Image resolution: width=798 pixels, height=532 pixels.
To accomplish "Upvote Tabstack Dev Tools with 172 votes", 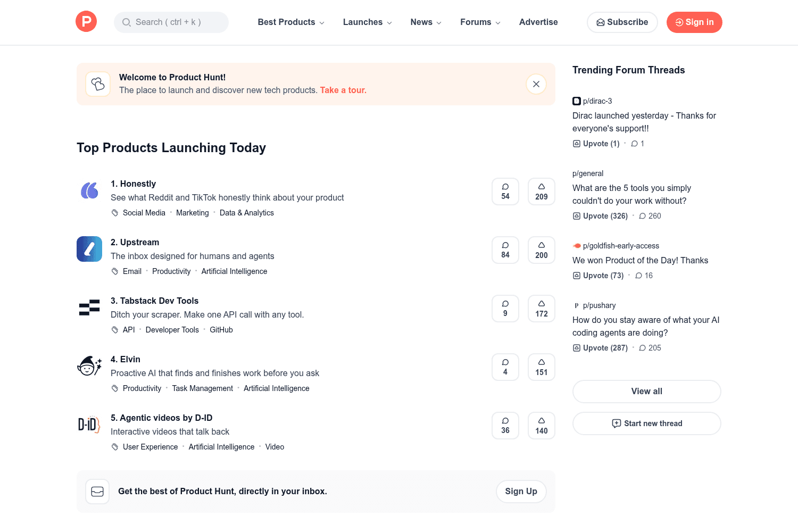I will tap(542, 309).
